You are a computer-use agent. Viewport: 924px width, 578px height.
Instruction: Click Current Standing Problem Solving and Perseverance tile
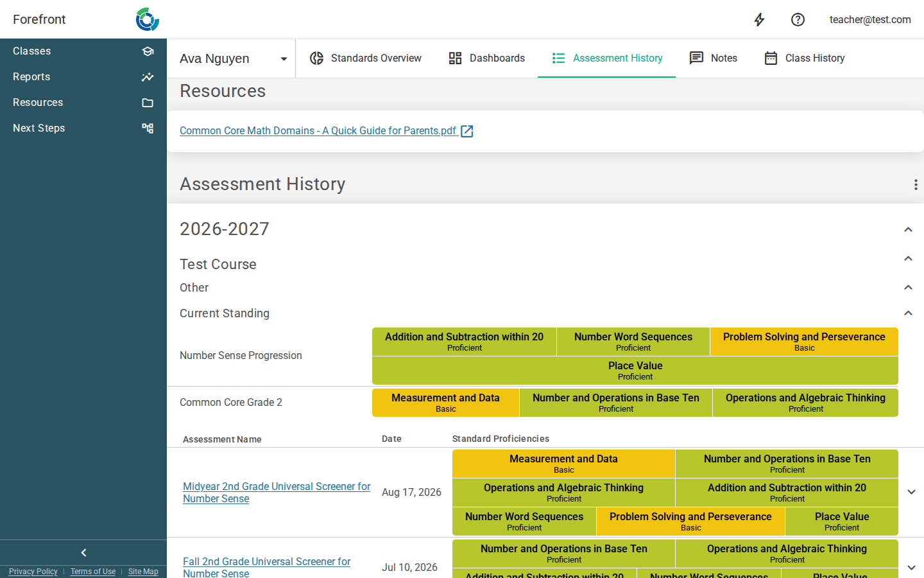pyautogui.click(x=804, y=342)
